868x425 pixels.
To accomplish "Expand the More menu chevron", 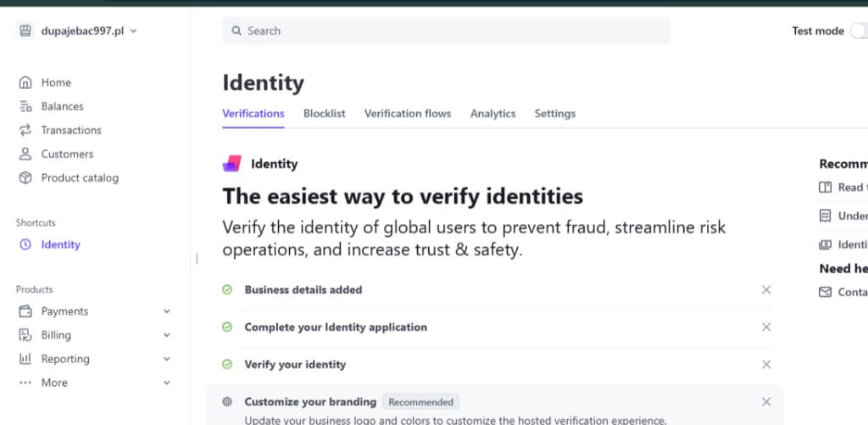I will click(167, 383).
